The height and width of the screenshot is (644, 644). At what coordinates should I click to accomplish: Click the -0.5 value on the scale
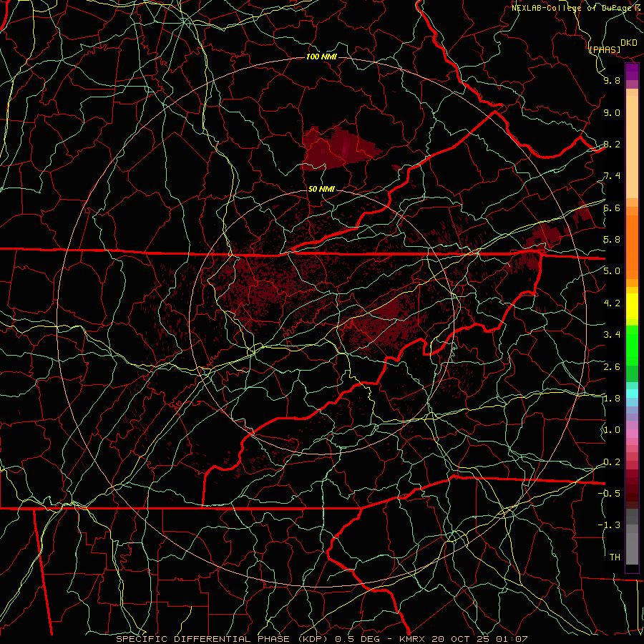point(609,493)
